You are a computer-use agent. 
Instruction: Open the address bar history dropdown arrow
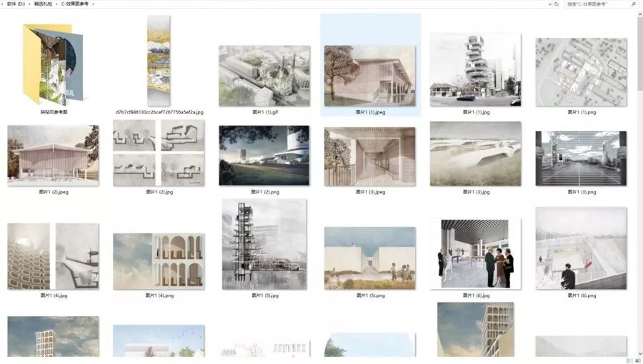point(550,4)
